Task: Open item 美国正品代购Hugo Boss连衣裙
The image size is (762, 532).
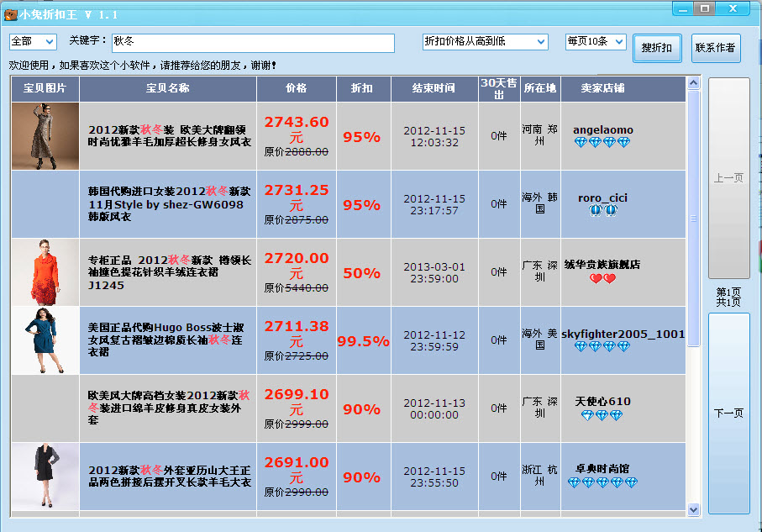Action: [166, 340]
